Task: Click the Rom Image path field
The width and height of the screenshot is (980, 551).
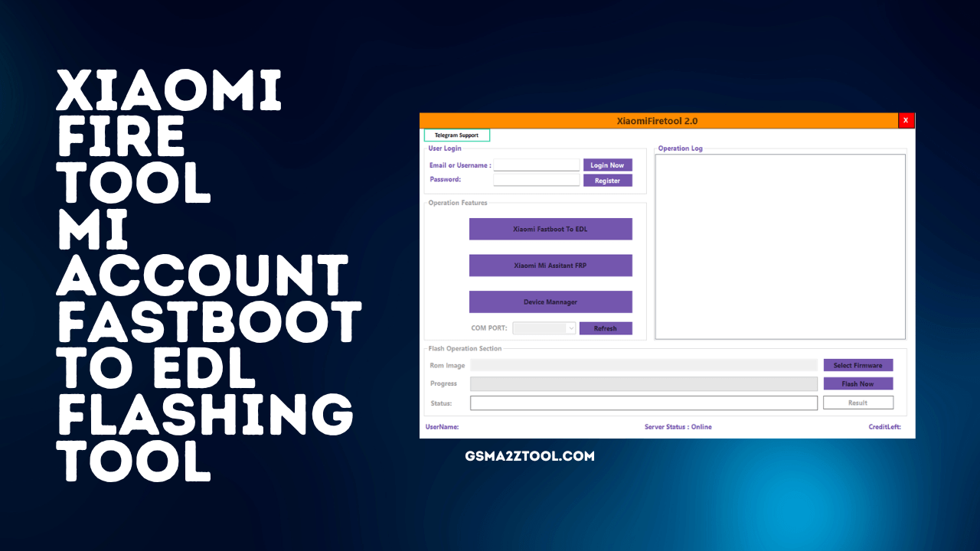Action: [x=644, y=366]
